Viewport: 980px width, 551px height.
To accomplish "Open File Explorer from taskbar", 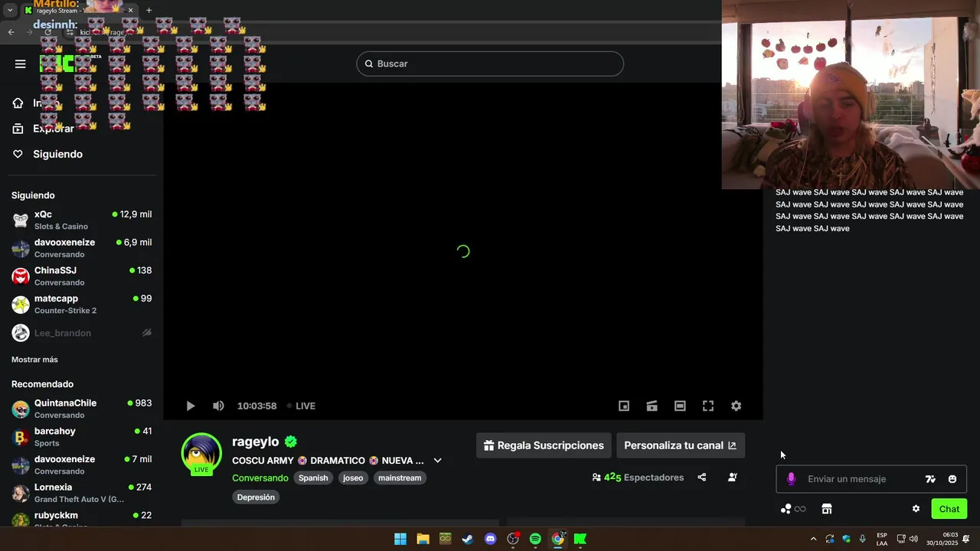I will point(423,539).
